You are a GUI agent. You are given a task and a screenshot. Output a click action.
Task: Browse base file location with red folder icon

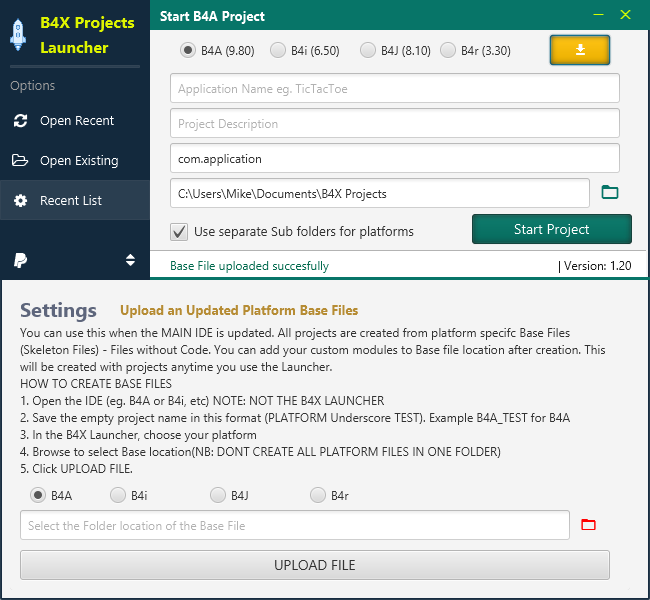pos(588,525)
